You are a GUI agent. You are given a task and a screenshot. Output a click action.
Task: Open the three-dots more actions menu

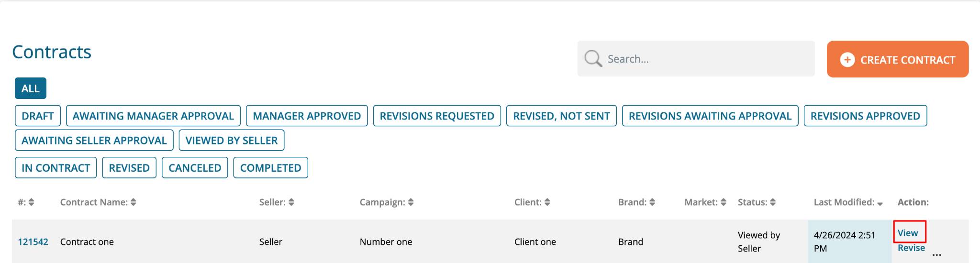(937, 255)
